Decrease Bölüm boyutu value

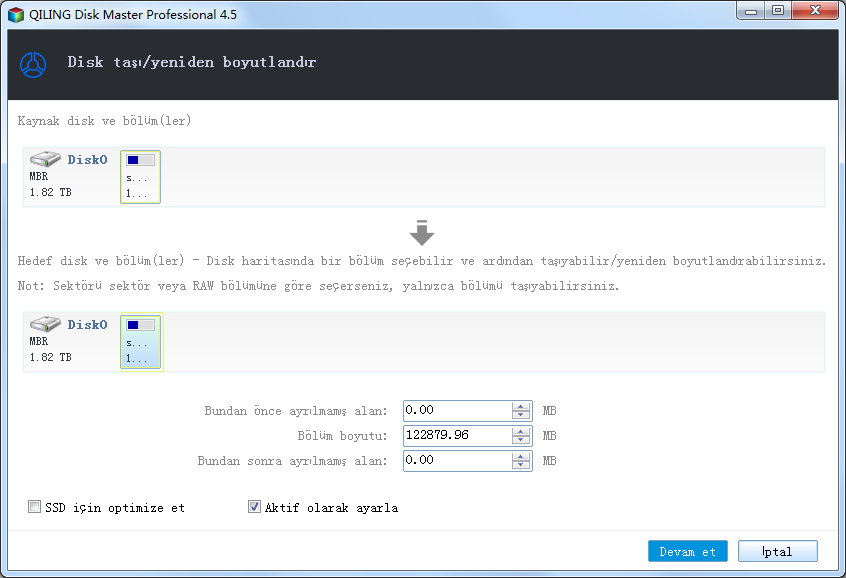point(521,440)
